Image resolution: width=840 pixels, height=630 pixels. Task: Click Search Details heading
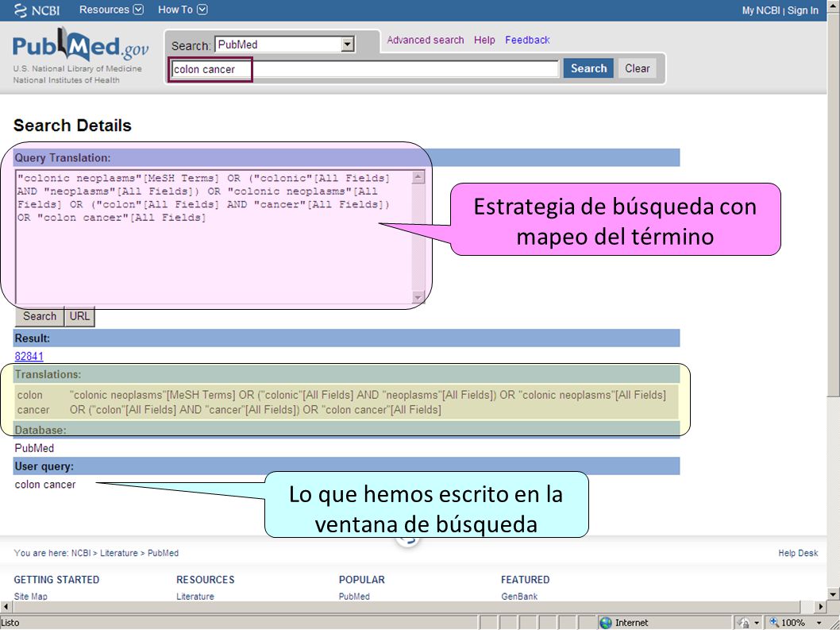click(x=72, y=126)
